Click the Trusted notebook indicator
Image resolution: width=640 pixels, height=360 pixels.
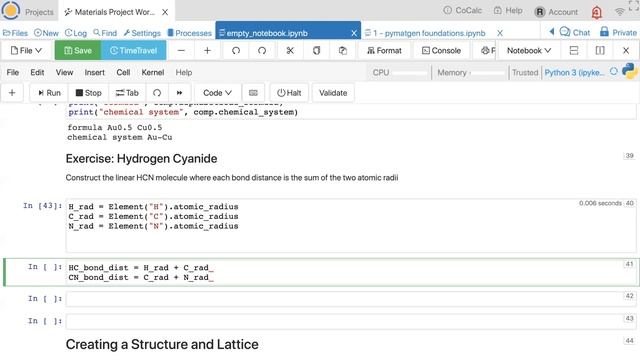click(x=525, y=73)
